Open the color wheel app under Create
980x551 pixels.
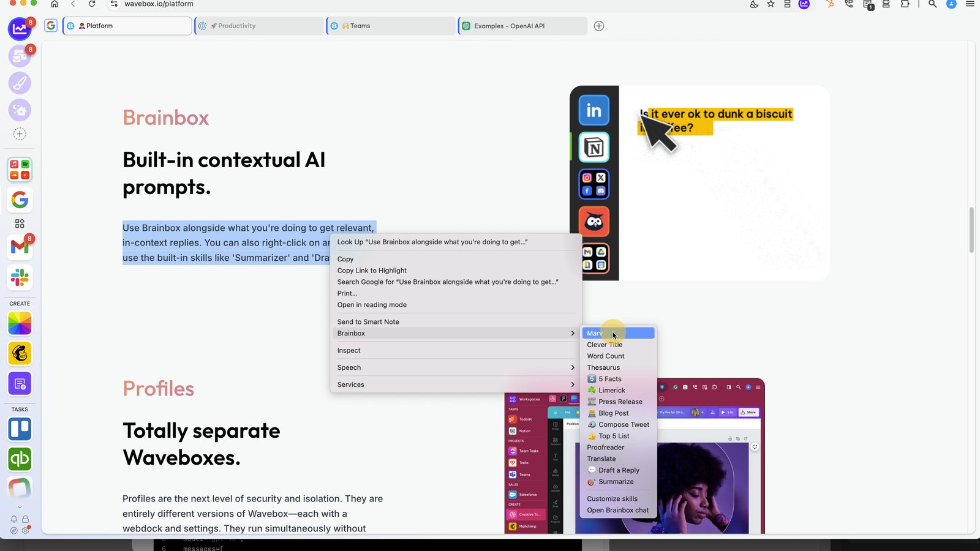(x=20, y=323)
